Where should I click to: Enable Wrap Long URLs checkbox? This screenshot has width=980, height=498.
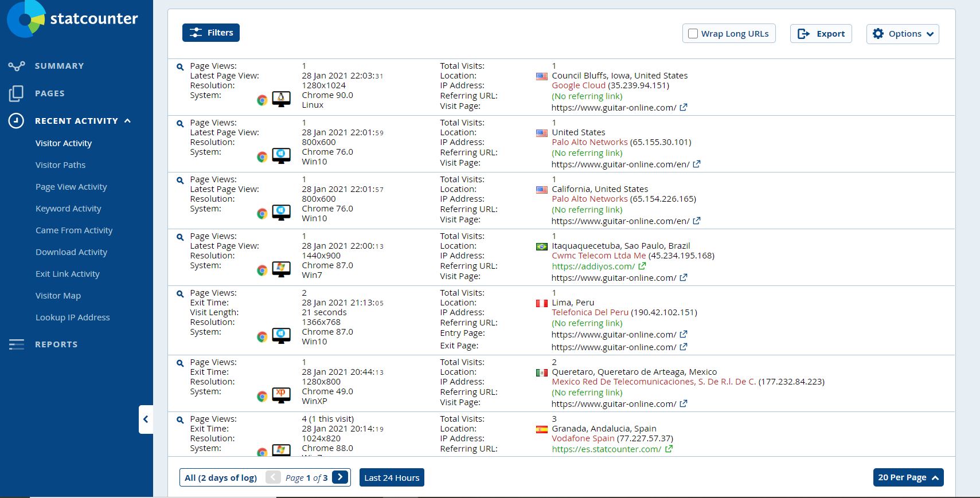(693, 34)
